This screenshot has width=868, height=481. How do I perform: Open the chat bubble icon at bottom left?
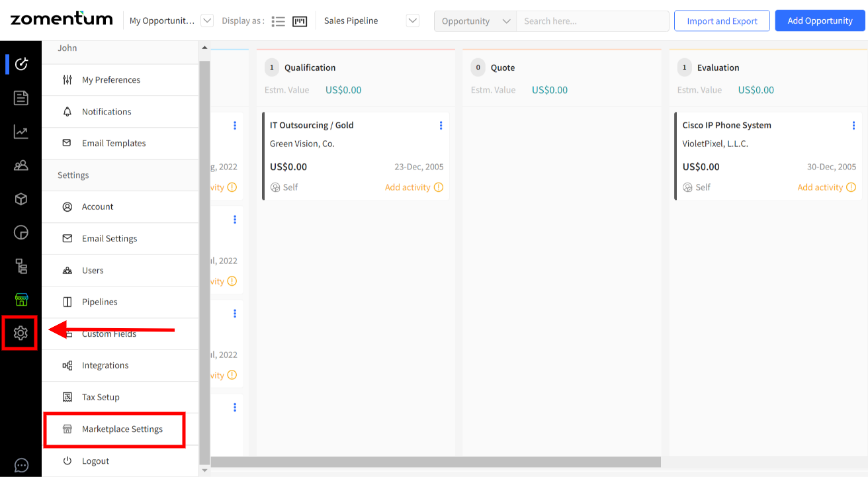[21, 465]
